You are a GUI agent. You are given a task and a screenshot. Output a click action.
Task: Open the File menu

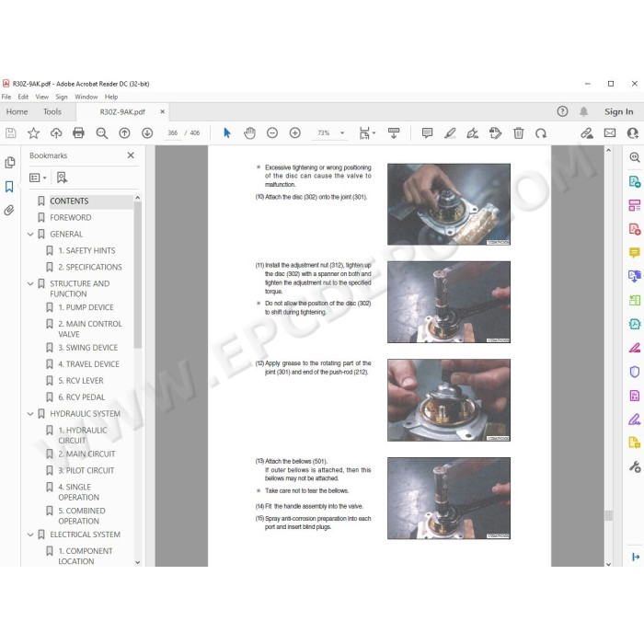(6, 97)
